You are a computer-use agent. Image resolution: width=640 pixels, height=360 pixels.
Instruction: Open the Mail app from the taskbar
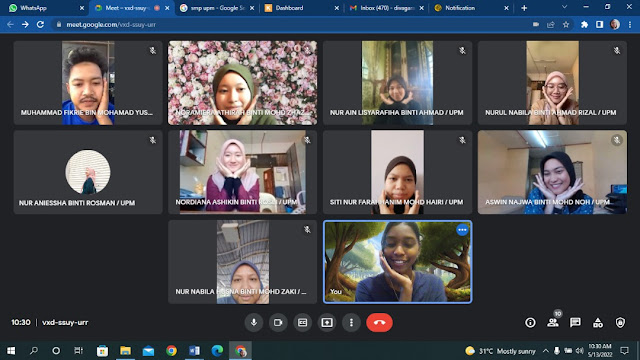click(x=148, y=351)
